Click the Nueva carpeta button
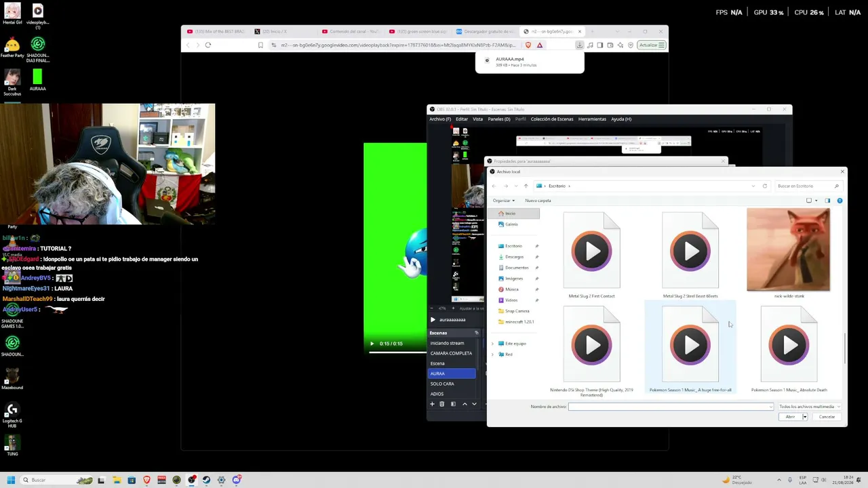This screenshot has height=488, width=868. 538,201
